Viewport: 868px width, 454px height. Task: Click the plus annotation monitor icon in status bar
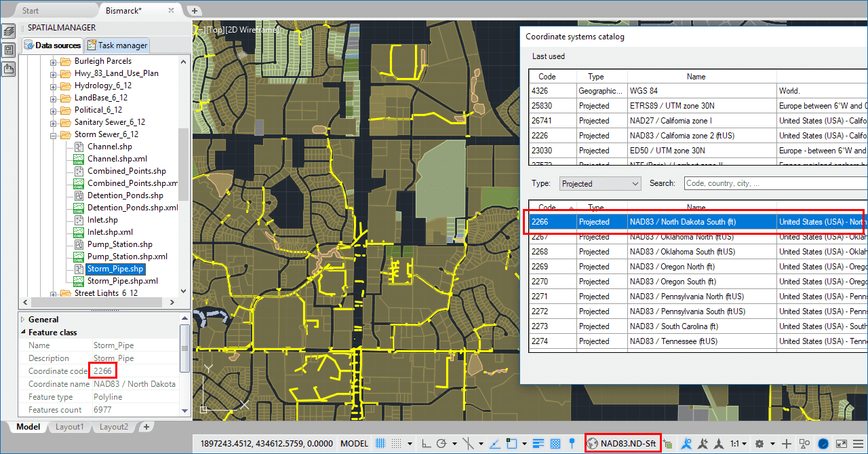[787, 444]
